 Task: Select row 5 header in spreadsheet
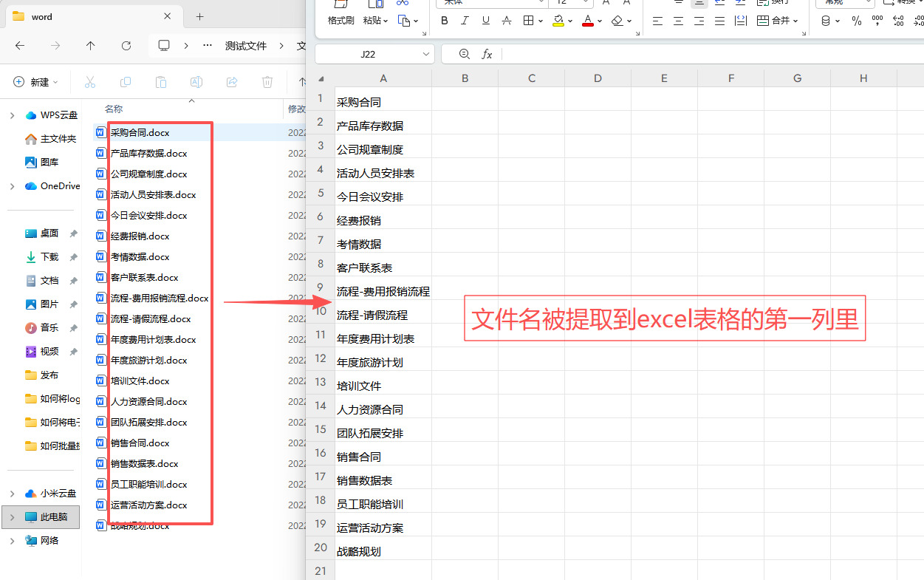pos(321,193)
